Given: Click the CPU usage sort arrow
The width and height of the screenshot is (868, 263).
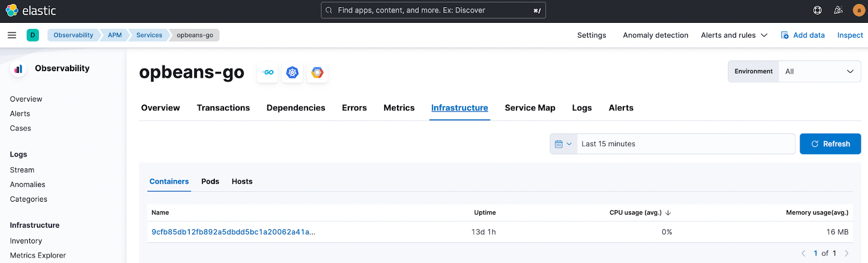Looking at the screenshot, I should [668, 213].
